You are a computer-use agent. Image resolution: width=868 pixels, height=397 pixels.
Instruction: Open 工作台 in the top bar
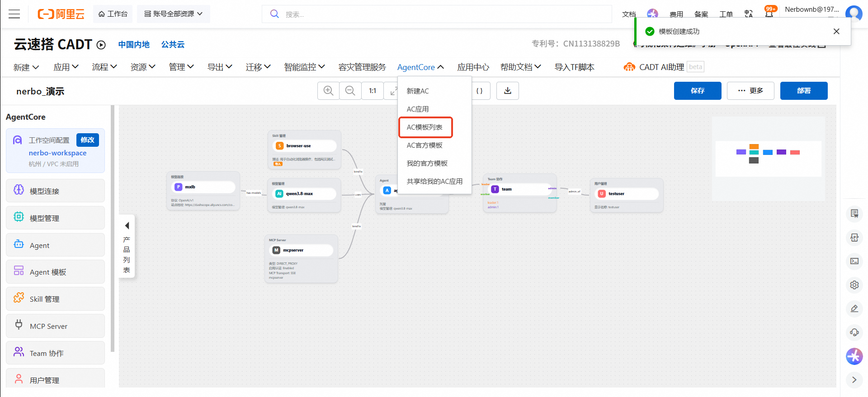(113, 14)
